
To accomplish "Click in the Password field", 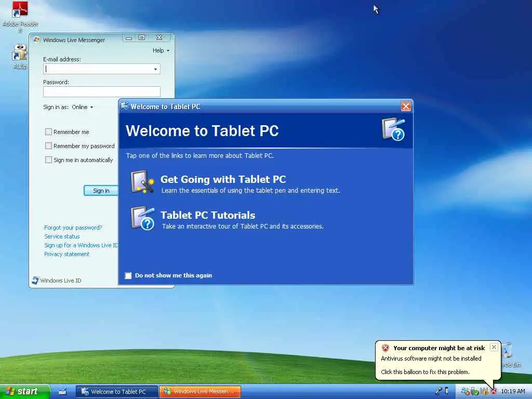I will (101, 91).
